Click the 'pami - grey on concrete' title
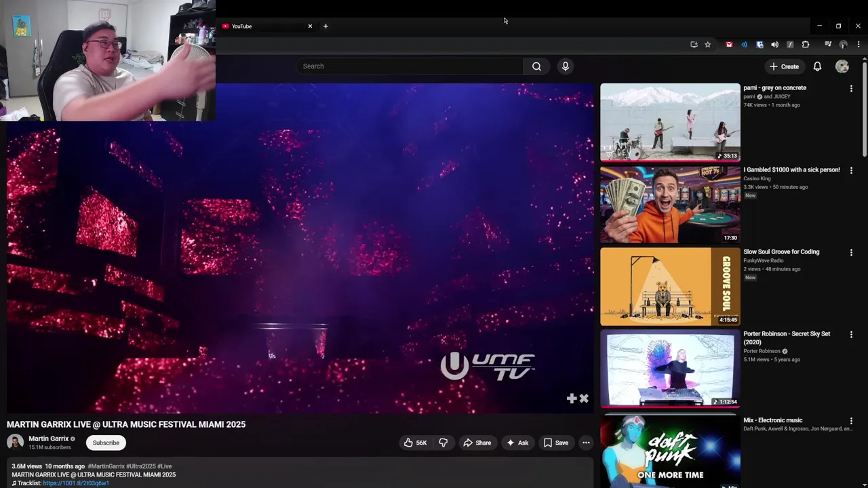The image size is (868, 488). pos(774,88)
